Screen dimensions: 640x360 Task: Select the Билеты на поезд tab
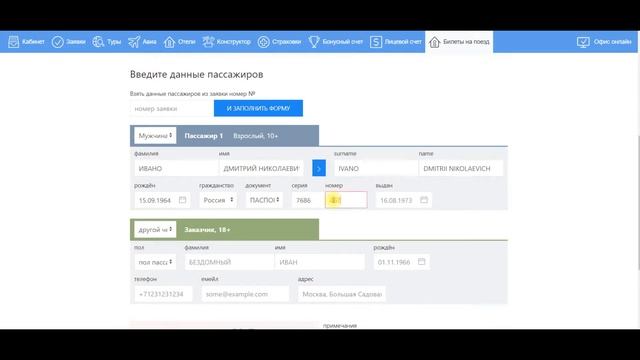(x=459, y=42)
